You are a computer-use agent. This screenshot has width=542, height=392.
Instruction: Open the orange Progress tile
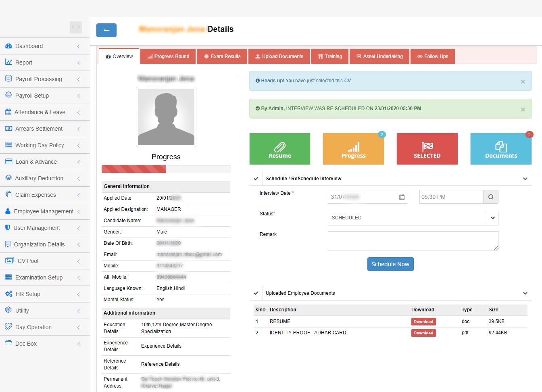(353, 149)
